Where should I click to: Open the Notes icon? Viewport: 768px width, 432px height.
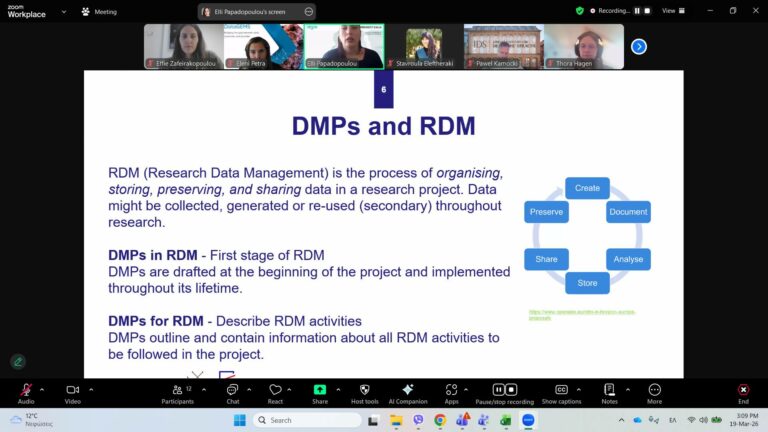609,390
